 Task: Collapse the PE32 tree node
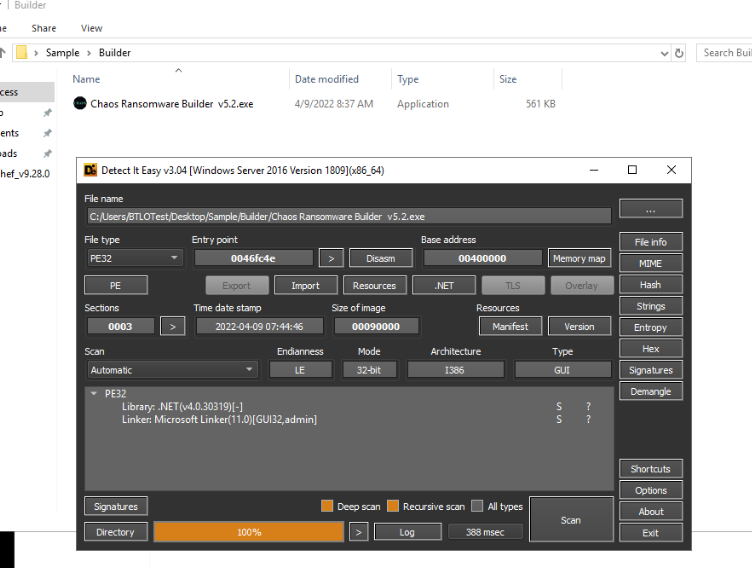[94, 393]
